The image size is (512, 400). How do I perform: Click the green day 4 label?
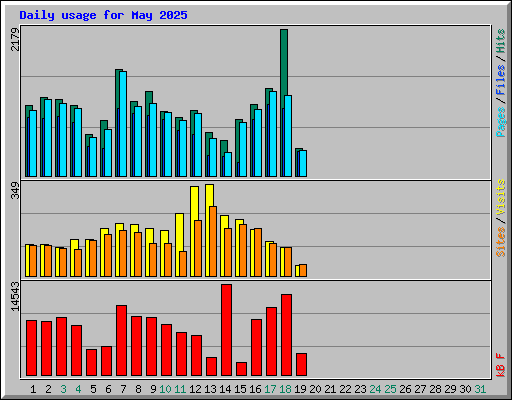78,389
